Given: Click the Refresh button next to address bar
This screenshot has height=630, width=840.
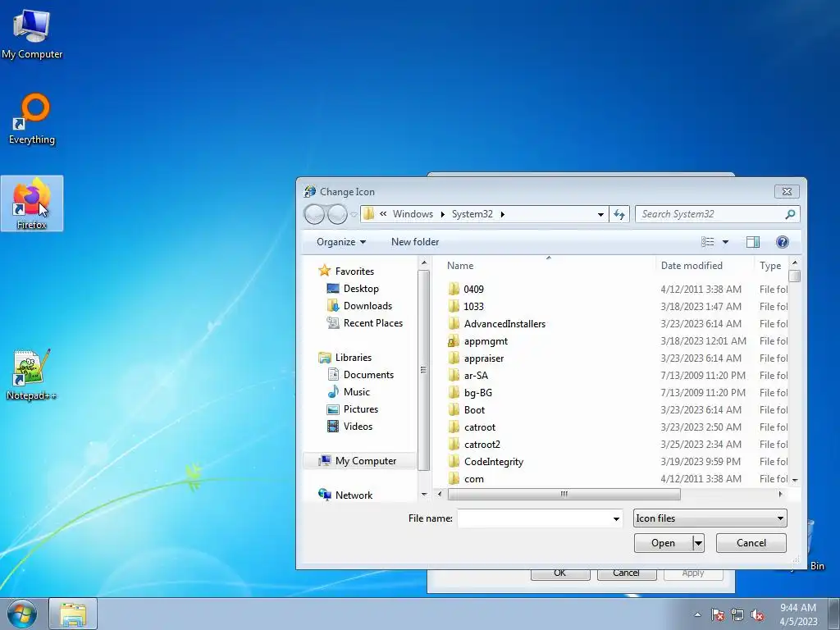Looking at the screenshot, I should (x=619, y=214).
